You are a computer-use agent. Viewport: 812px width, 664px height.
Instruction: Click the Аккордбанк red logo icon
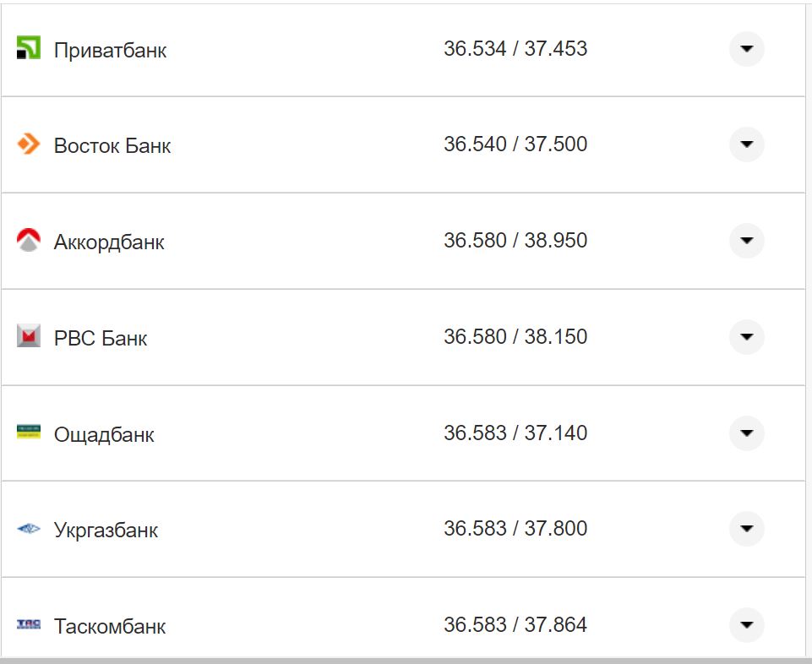(x=28, y=241)
